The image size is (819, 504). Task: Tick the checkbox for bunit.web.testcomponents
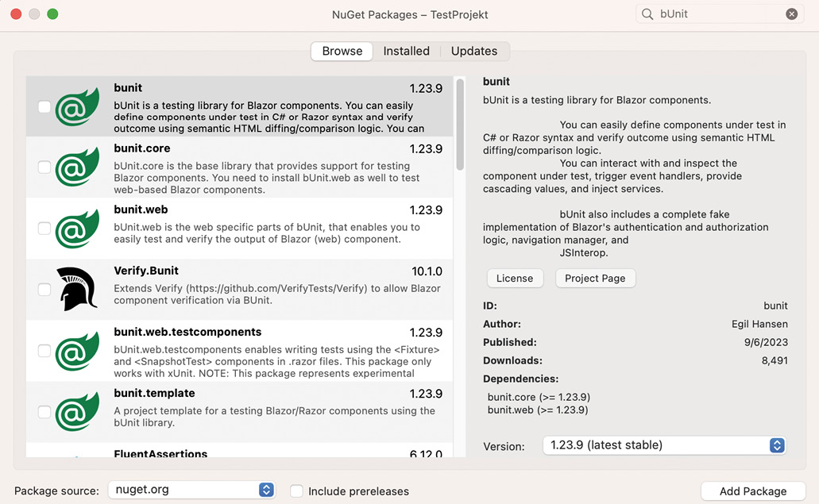coord(44,351)
